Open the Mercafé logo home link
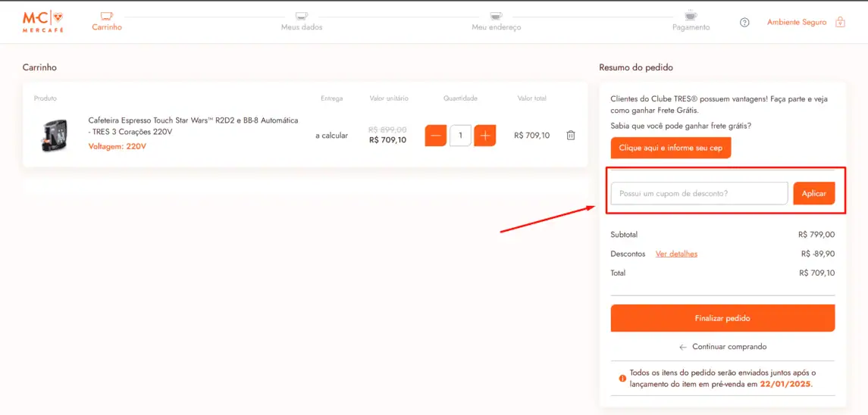868x415 pixels. [x=42, y=21]
